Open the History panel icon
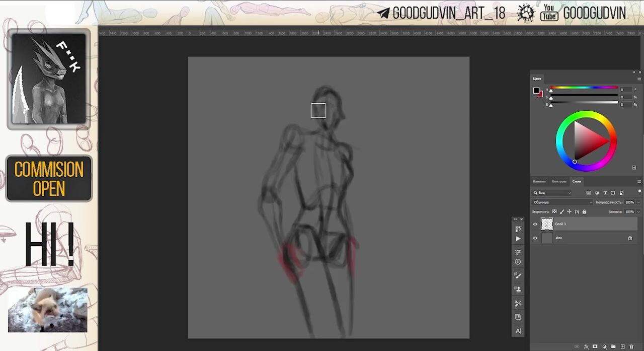This screenshot has height=351, width=644. [x=518, y=229]
